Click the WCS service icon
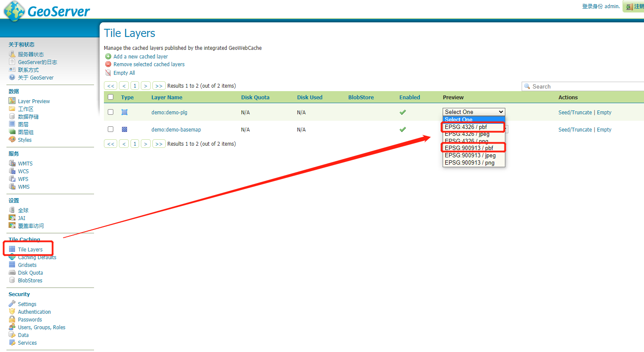The width and height of the screenshot is (644, 352). tap(12, 171)
